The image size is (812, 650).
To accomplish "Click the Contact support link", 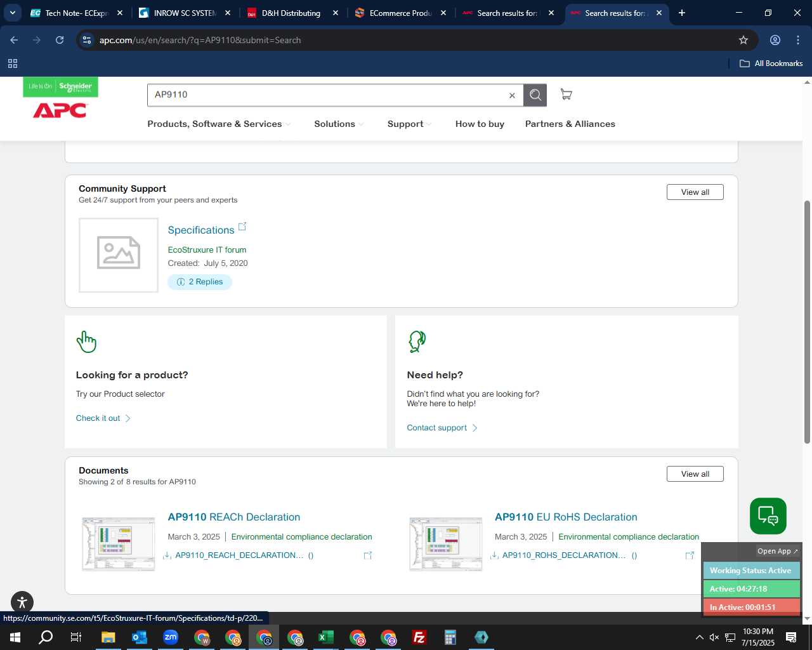I will click(x=442, y=428).
